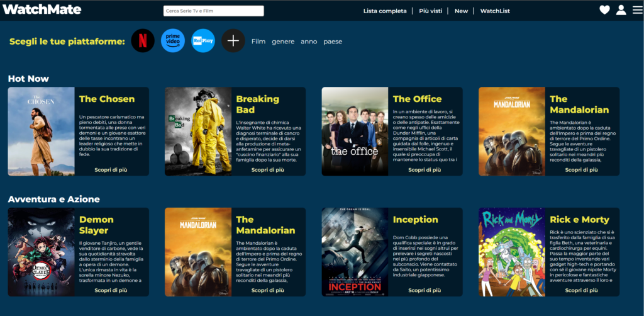644x316 pixels.
Task: Open the genere filter
Action: (x=283, y=42)
